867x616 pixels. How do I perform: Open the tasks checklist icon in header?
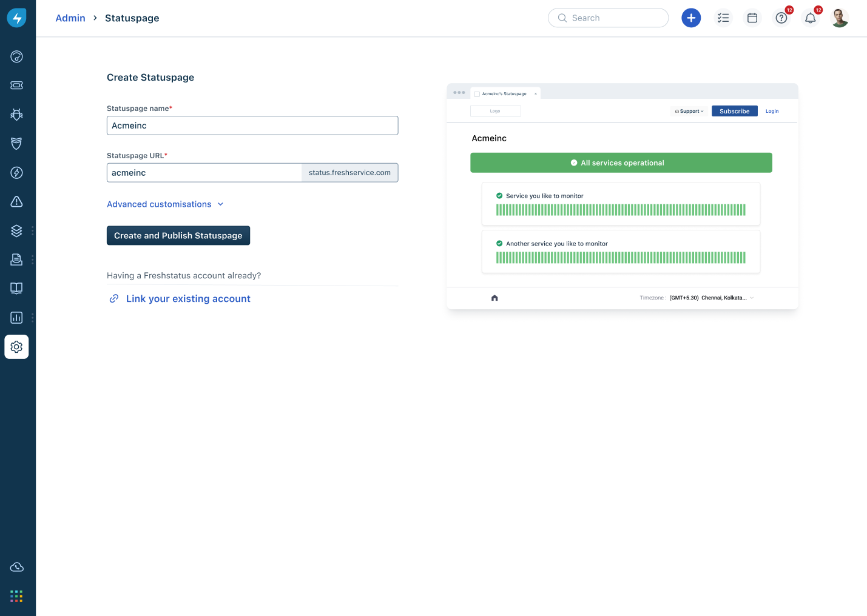click(x=723, y=18)
